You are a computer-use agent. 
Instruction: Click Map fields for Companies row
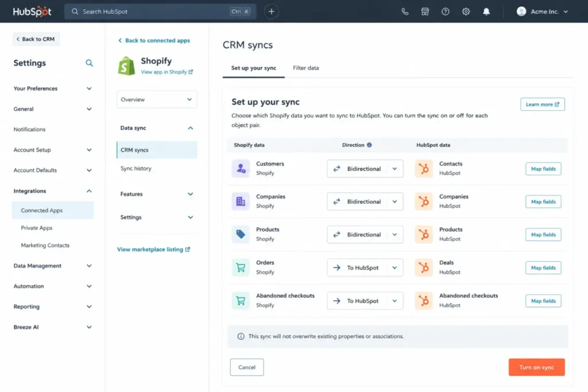[x=543, y=202]
